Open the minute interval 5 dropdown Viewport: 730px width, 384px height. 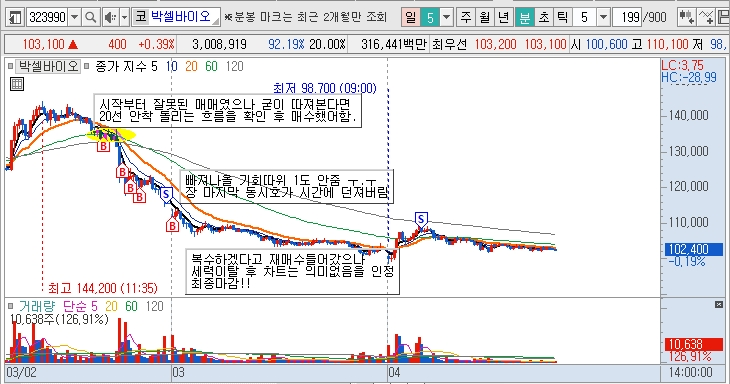click(x=603, y=18)
